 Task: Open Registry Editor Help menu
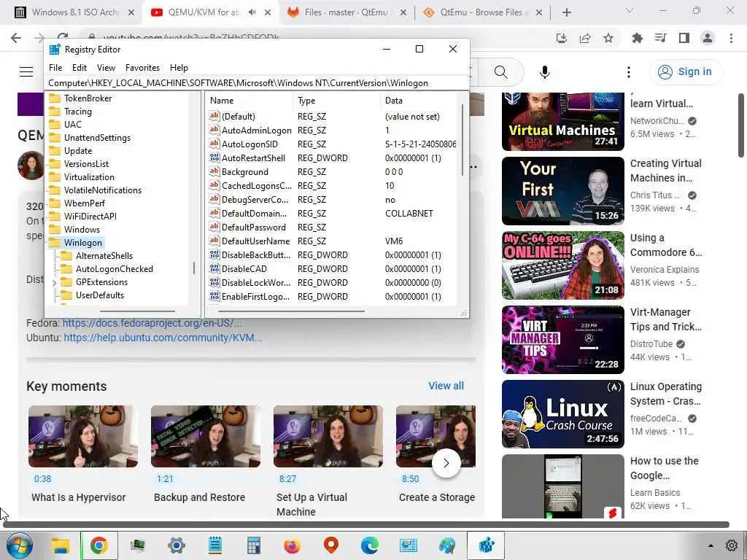[179, 68]
